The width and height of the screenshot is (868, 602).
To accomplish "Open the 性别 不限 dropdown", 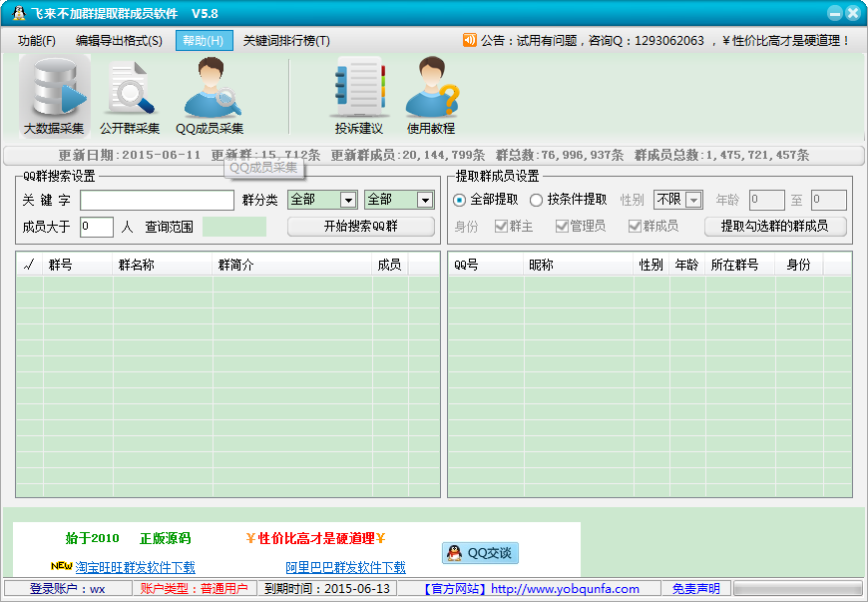I will tap(693, 200).
